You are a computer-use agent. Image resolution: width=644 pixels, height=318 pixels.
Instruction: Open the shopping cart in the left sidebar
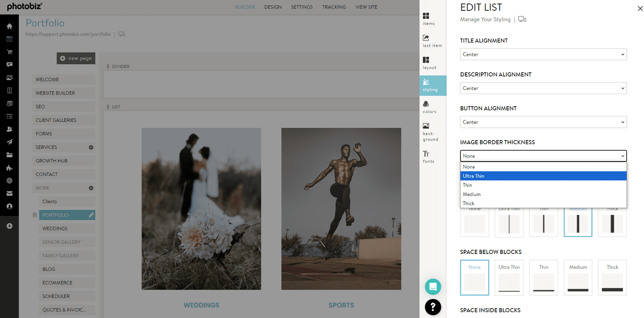tap(9, 52)
